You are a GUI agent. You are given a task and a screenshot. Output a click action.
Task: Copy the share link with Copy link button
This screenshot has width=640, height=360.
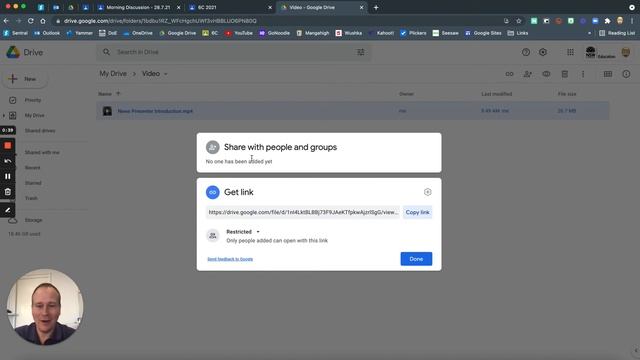[x=417, y=212]
